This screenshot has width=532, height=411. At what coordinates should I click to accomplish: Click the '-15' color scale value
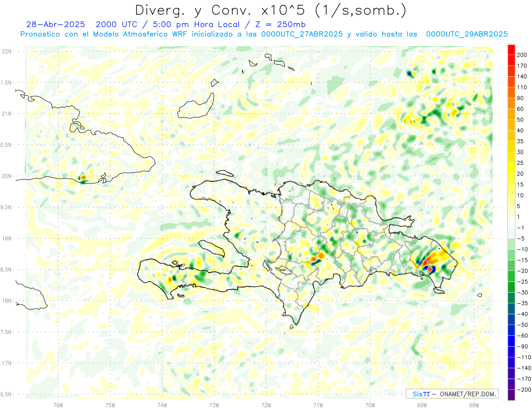coord(522,260)
